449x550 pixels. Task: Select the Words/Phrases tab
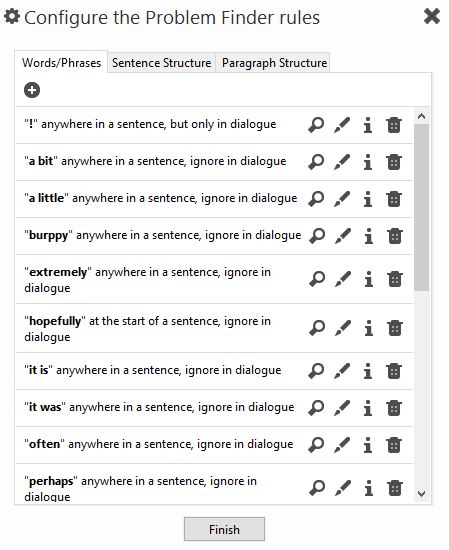coord(61,62)
